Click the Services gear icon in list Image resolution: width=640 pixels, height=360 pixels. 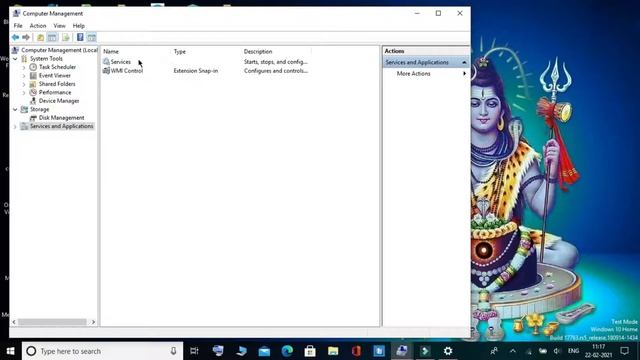(x=106, y=62)
